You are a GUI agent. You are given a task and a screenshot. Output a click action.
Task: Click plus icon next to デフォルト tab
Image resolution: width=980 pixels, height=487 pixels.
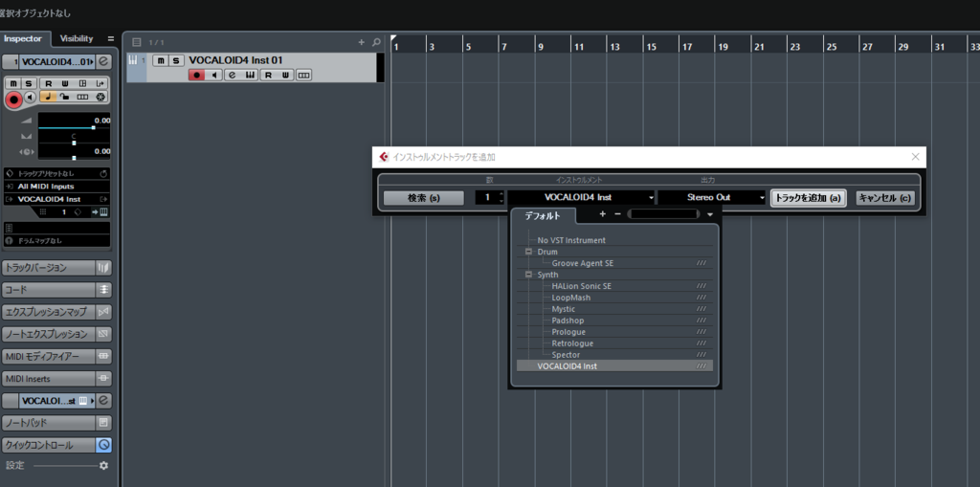click(603, 213)
